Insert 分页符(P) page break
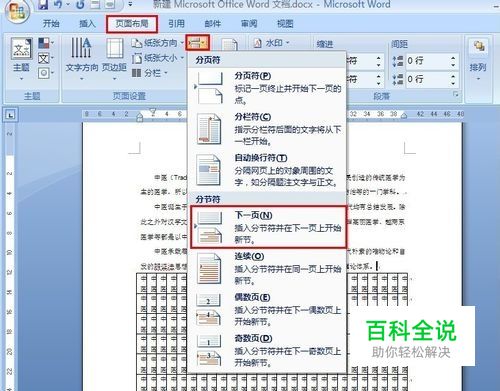500x391 pixels. [x=267, y=88]
